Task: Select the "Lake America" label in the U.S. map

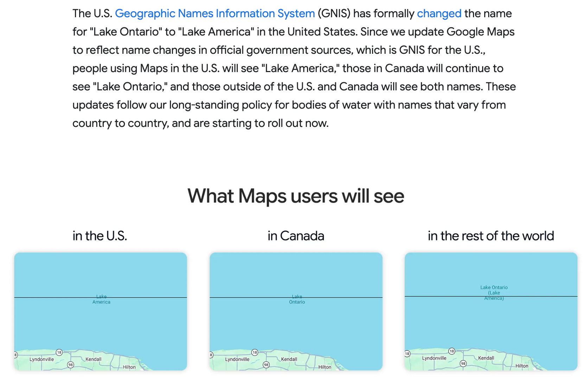Action: click(101, 299)
